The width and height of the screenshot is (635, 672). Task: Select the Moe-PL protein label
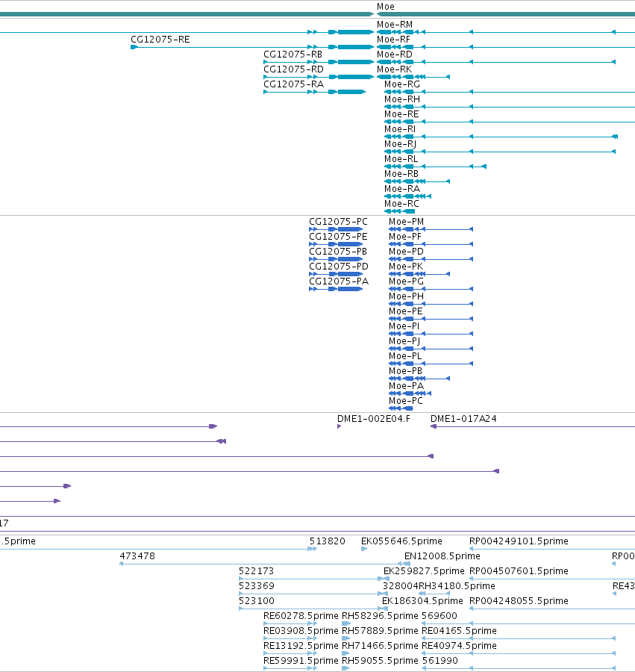pyautogui.click(x=405, y=357)
